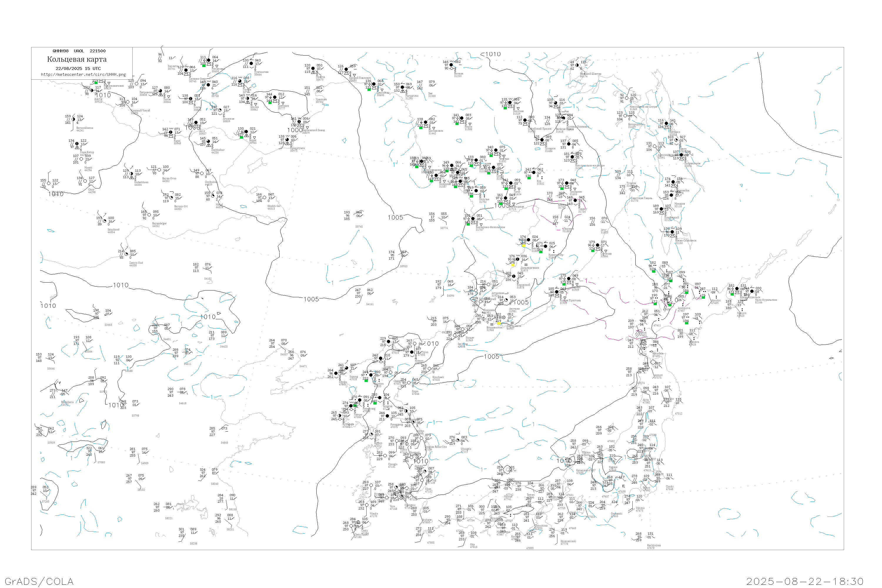This screenshot has width=882, height=588.
Task: Click the QHHH98 UAOL 221500 header code
Action: point(79,51)
